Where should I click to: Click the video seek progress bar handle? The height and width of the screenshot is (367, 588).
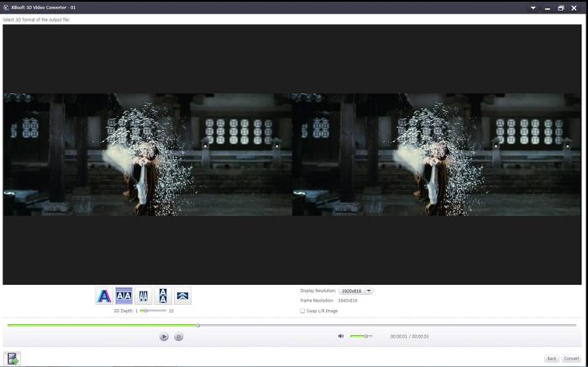coord(198,325)
